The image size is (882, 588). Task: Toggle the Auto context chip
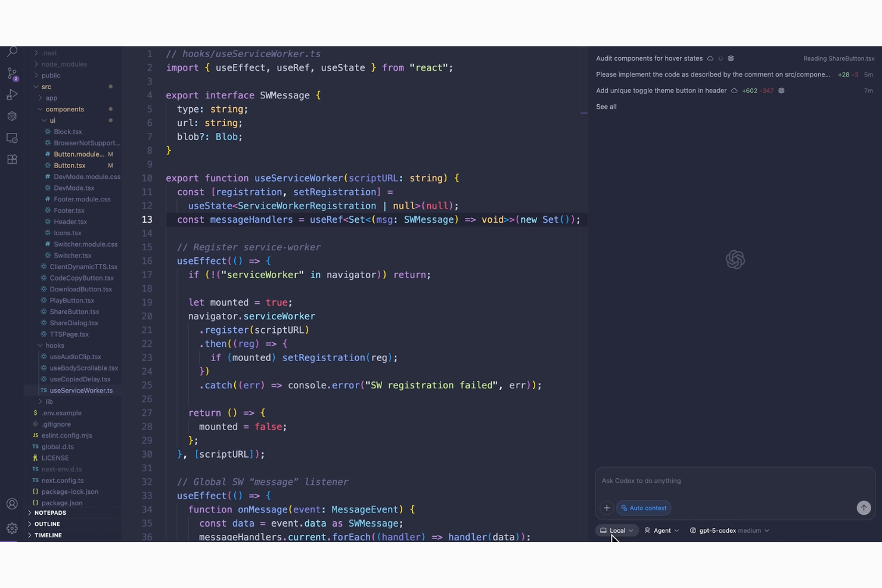(x=644, y=508)
